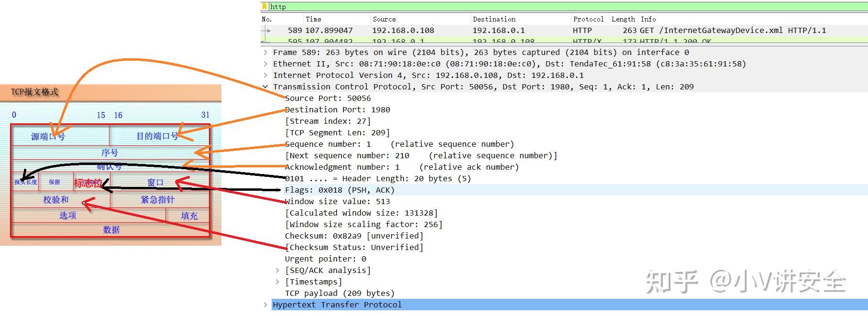Select Header Length: 20 bytes field
The height and width of the screenshot is (316, 868).
tap(378, 178)
